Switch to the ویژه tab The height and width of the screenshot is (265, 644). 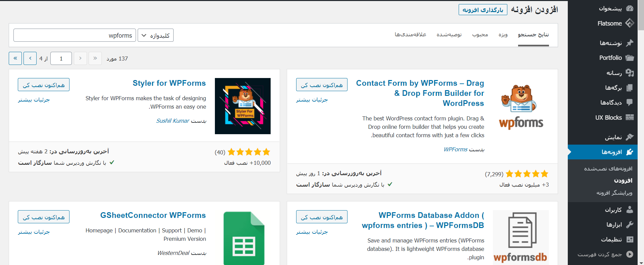(x=503, y=35)
